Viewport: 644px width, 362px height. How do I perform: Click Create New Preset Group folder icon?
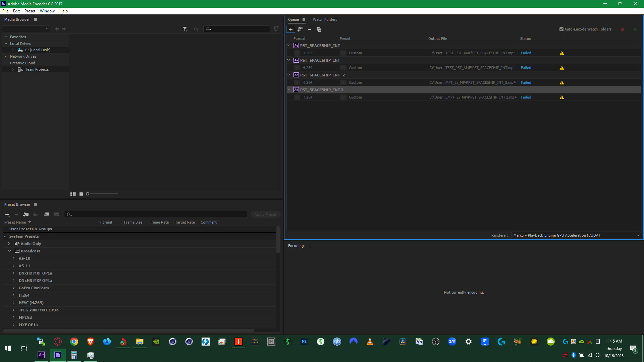[26, 215]
